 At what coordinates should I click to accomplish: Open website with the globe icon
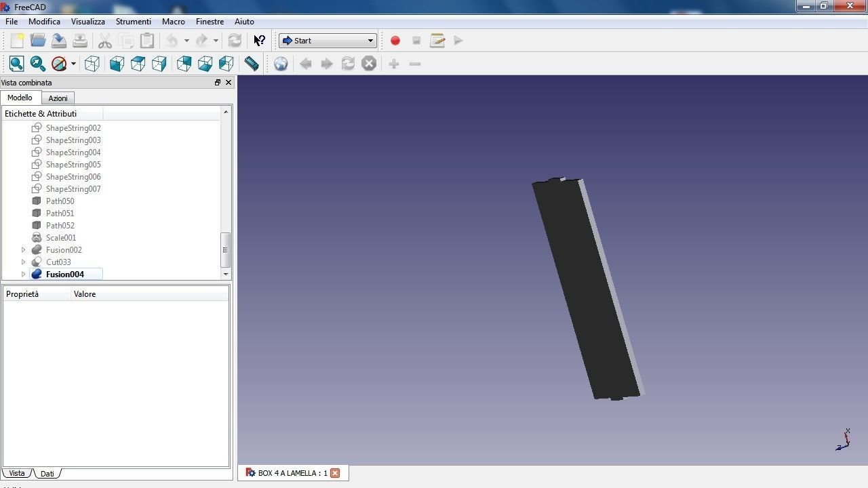281,64
